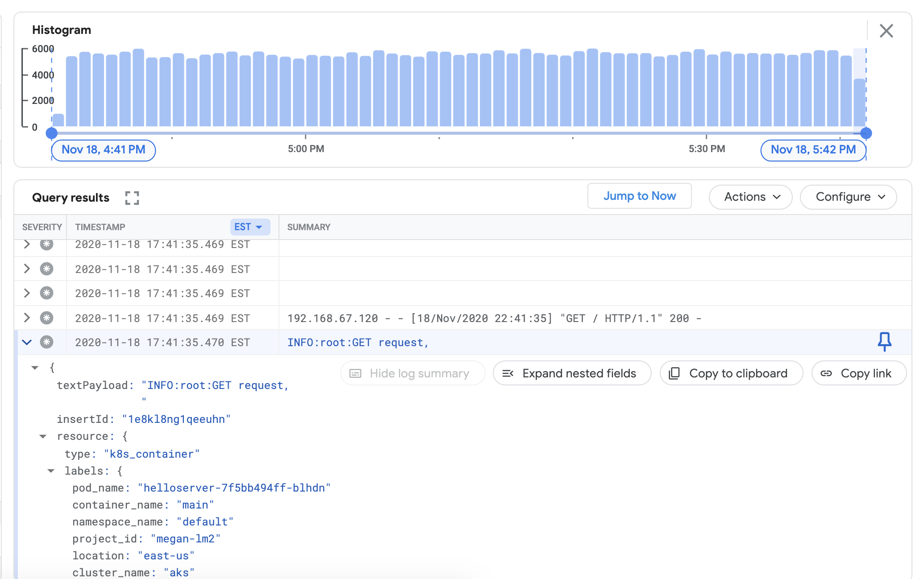Click the expand nested fields icon
Image resolution: width=924 pixels, height=579 pixels.
[x=508, y=373]
